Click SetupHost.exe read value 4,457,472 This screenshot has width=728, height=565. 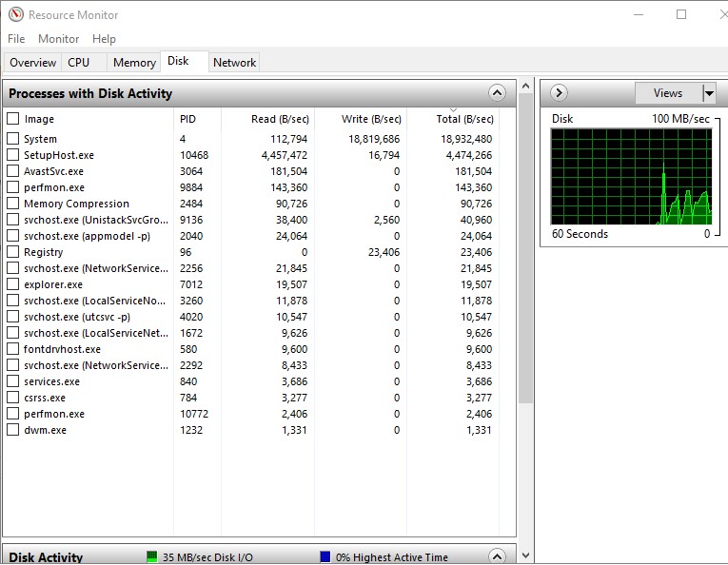(x=285, y=155)
